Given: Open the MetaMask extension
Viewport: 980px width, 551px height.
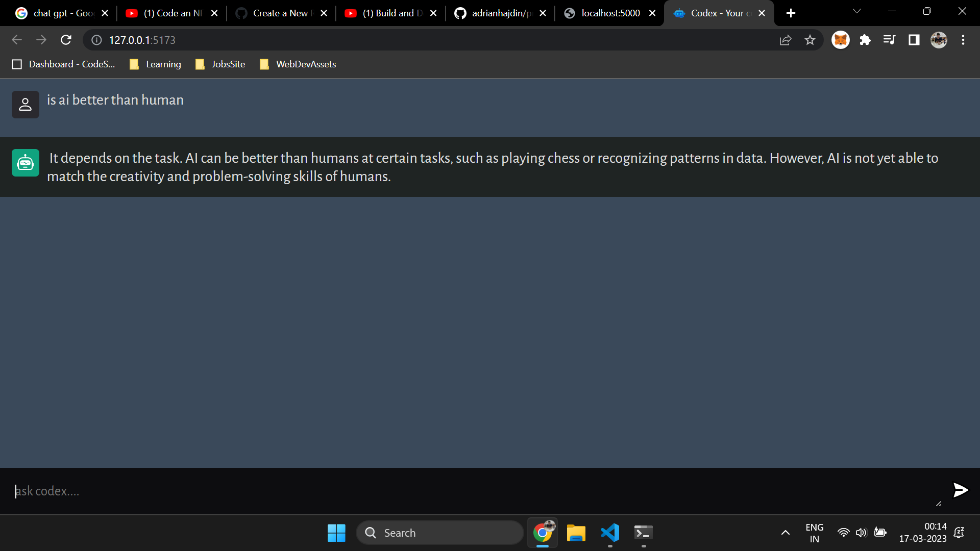Looking at the screenshot, I should (841, 40).
